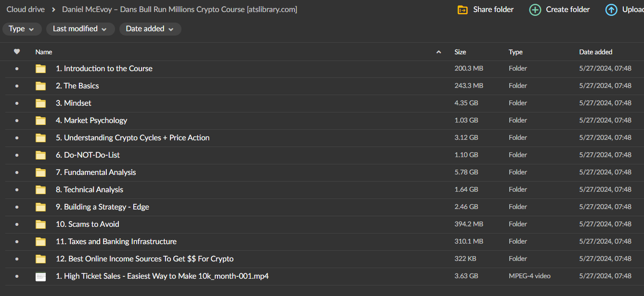The image size is (644, 296).
Task: Click the Do-NOT-Do-List folder icon
Action: [x=40, y=155]
